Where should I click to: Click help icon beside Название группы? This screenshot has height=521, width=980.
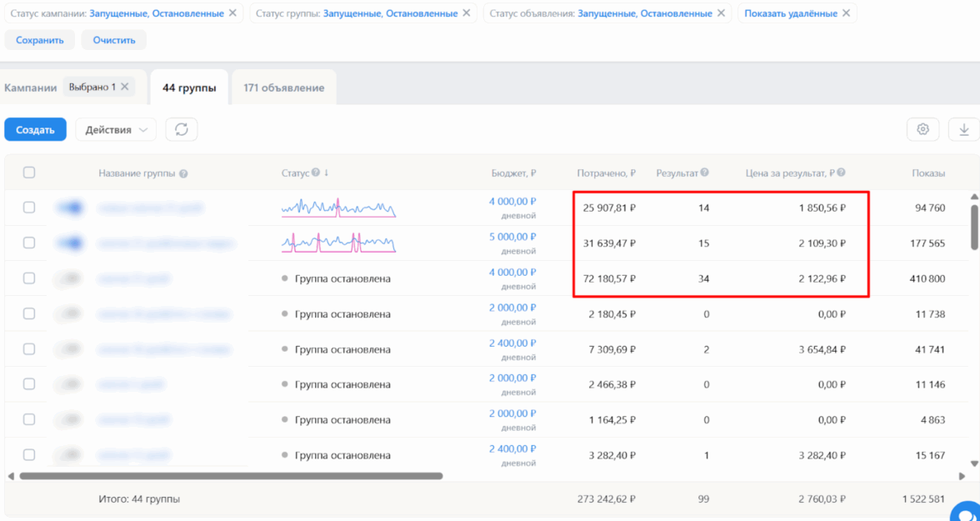coord(183,173)
